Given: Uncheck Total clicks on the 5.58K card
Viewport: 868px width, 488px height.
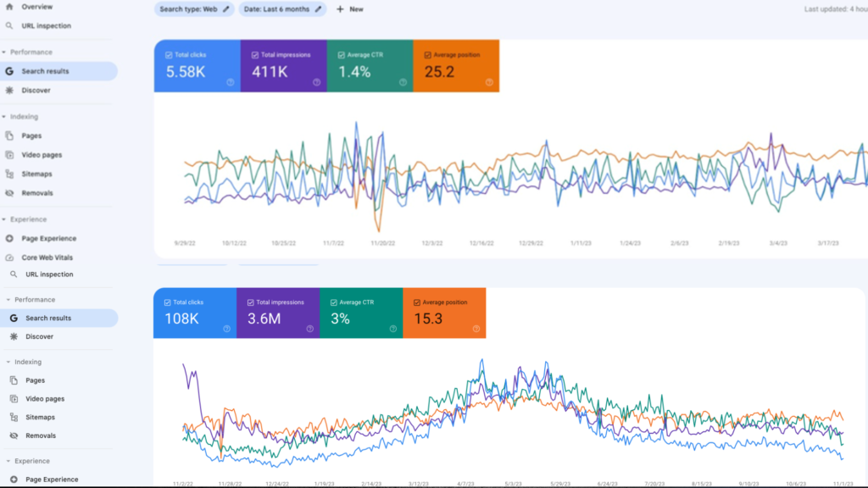Looking at the screenshot, I should [x=169, y=55].
